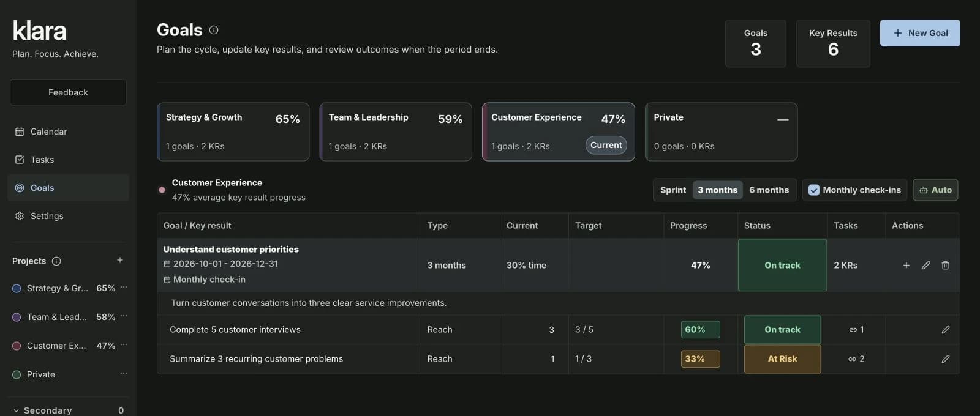Image resolution: width=980 pixels, height=416 pixels.
Task: Click the Settings gear icon in sidebar
Action: 20,216
